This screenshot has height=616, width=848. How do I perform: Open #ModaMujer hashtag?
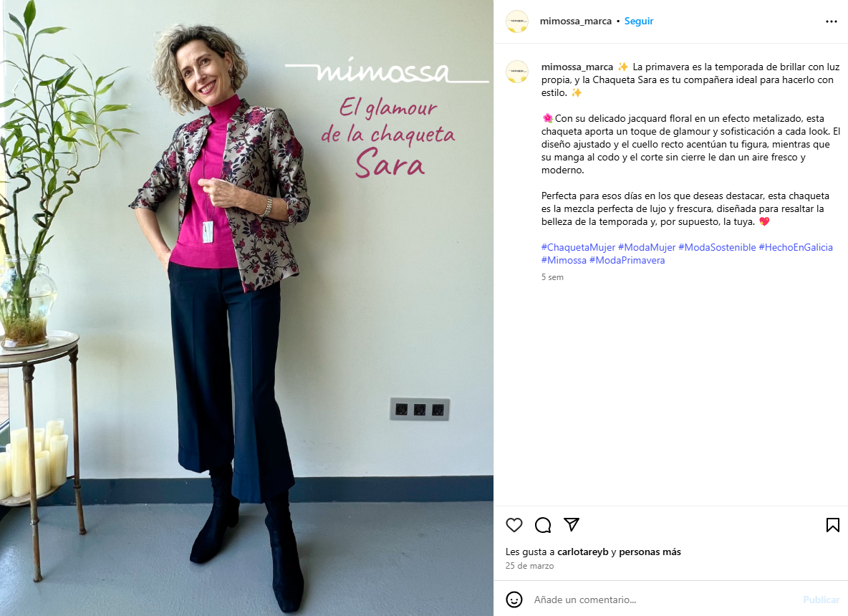point(647,247)
